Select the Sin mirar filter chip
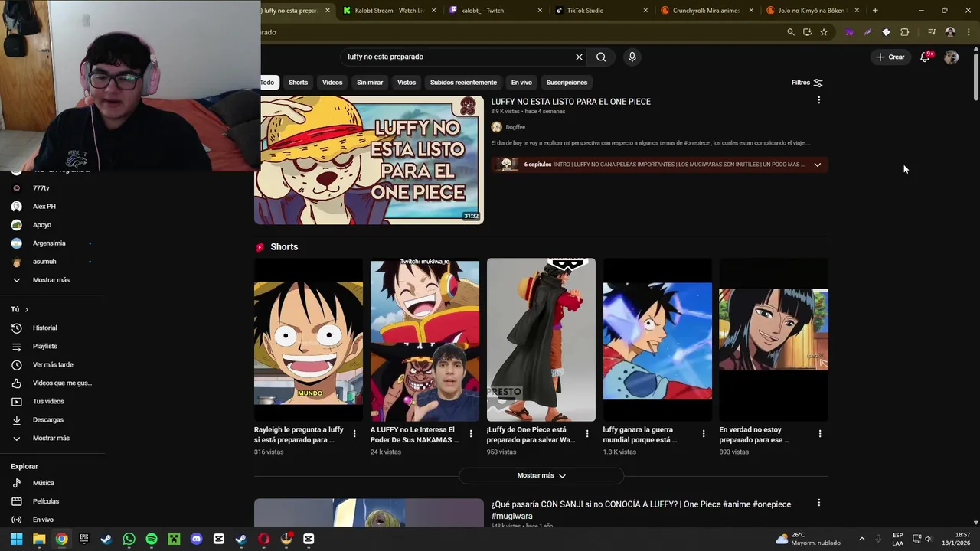 pyautogui.click(x=370, y=83)
